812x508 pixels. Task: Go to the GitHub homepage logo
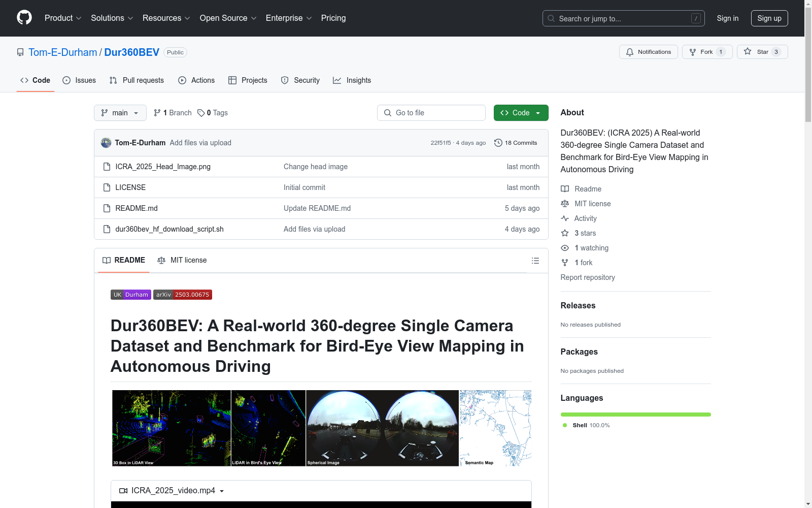(x=24, y=18)
